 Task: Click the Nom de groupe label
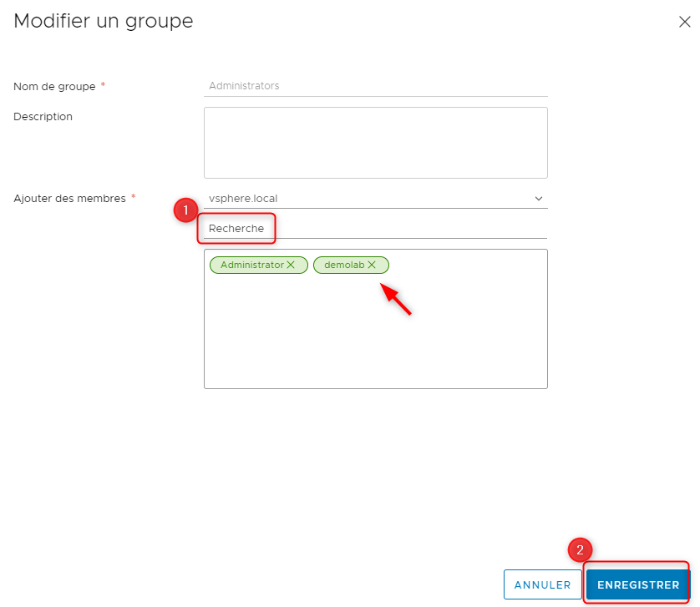(x=54, y=86)
